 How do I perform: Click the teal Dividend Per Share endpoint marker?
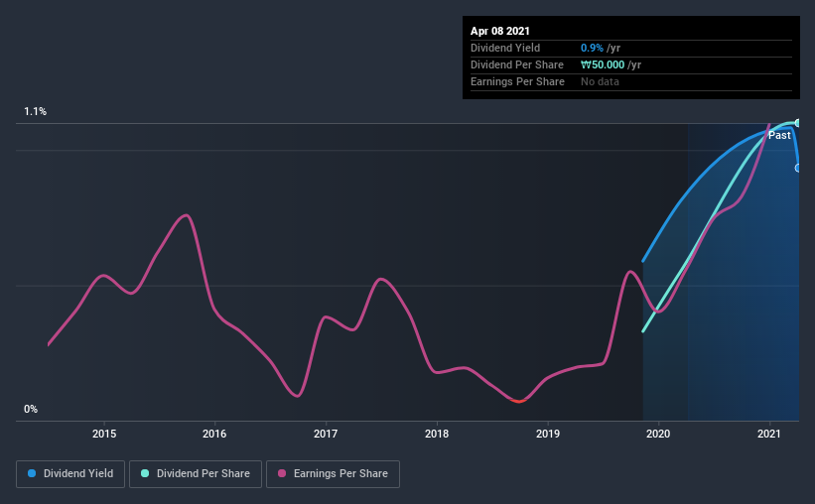click(798, 123)
